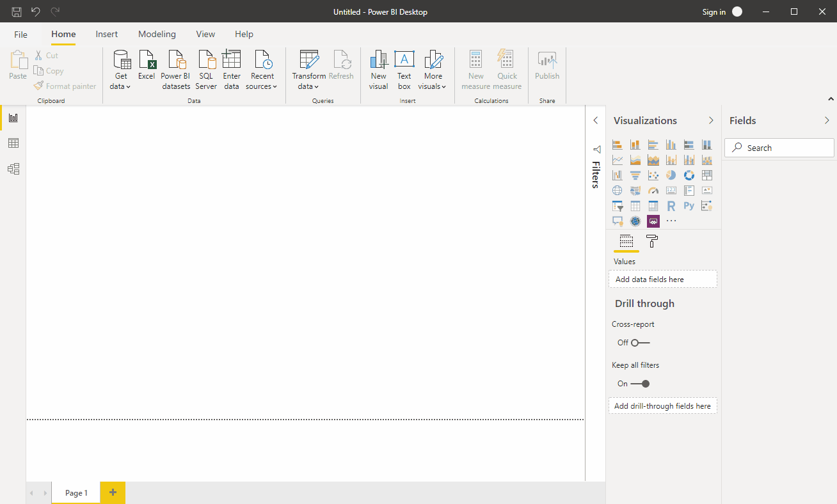Select the stacked column chart visual
Screen dimensions: 837x504
(635, 145)
